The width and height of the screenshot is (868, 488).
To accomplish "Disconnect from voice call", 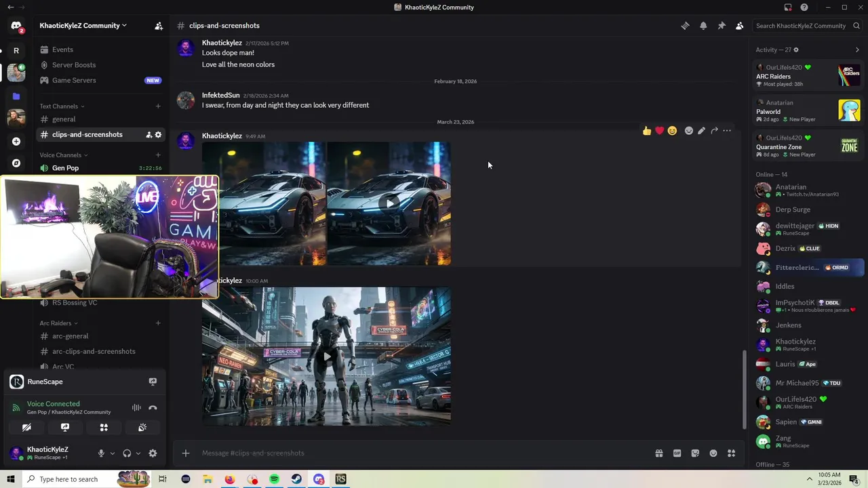I will (x=153, y=408).
